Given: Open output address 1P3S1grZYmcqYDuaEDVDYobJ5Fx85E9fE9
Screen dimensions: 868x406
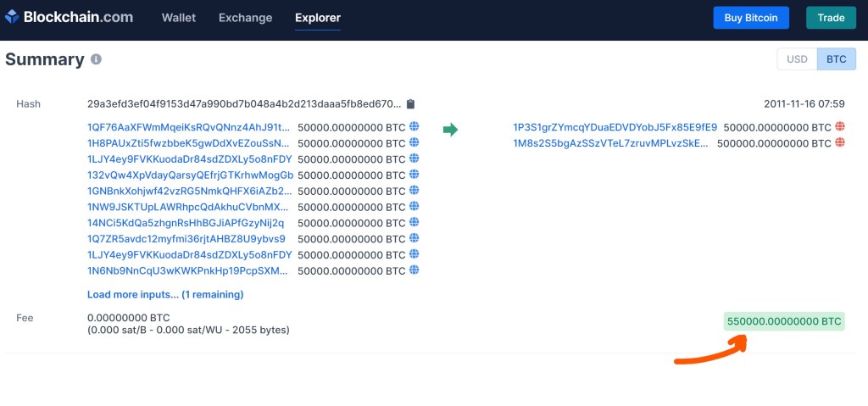Looking at the screenshot, I should point(615,127).
